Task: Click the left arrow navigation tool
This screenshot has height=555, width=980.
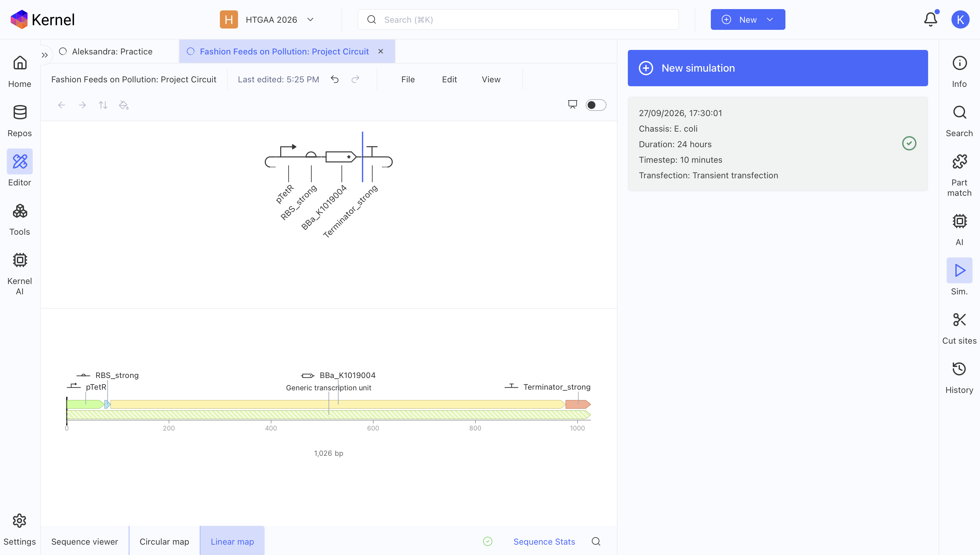Action: point(62,105)
